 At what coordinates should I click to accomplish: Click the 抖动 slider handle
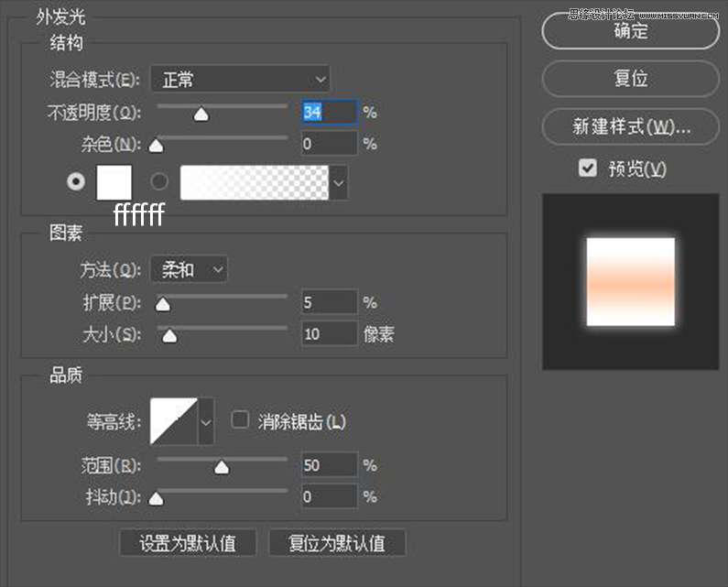coord(156,499)
